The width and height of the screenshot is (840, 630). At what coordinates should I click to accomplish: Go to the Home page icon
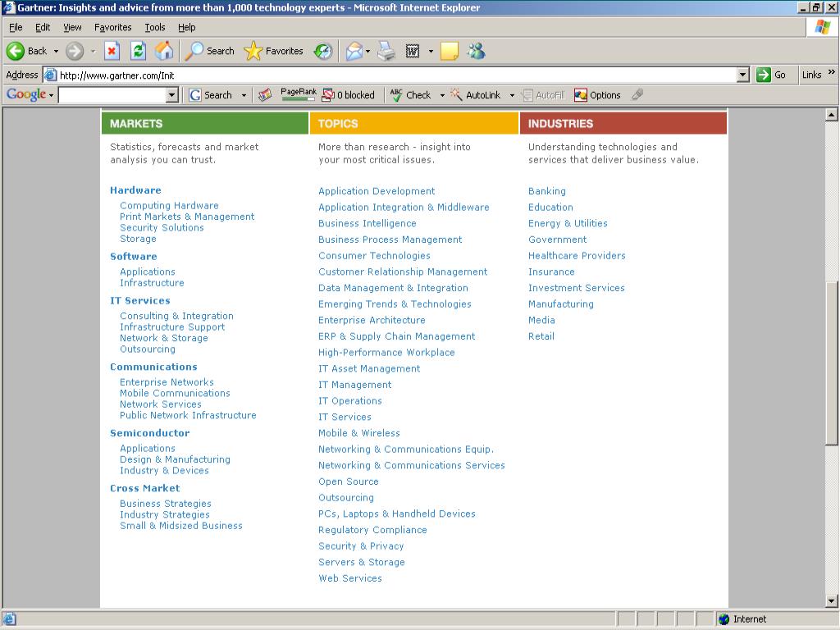tap(164, 52)
